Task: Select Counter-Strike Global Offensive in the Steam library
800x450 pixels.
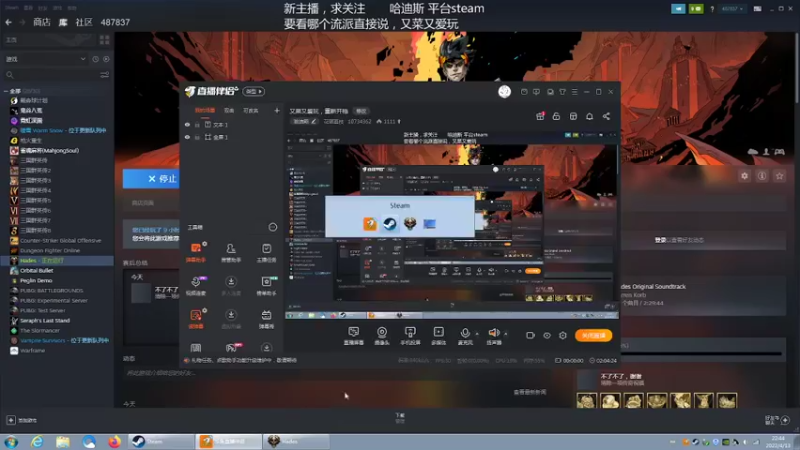Action: (56, 240)
